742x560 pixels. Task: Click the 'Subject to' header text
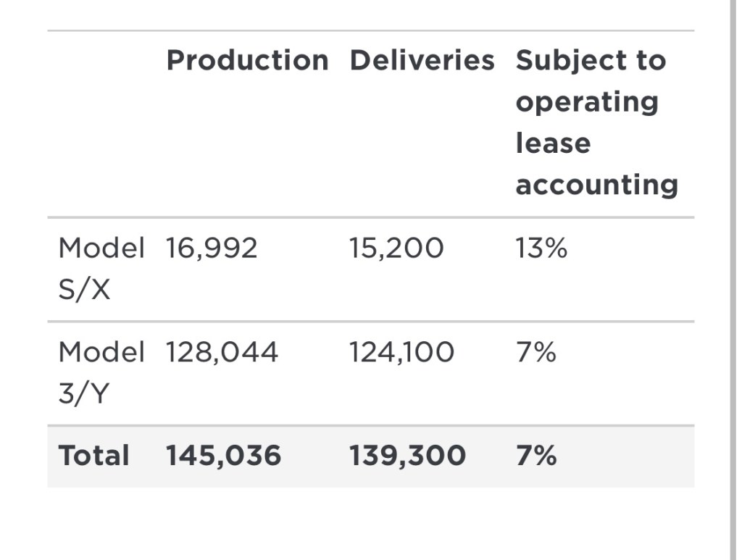pyautogui.click(x=591, y=61)
